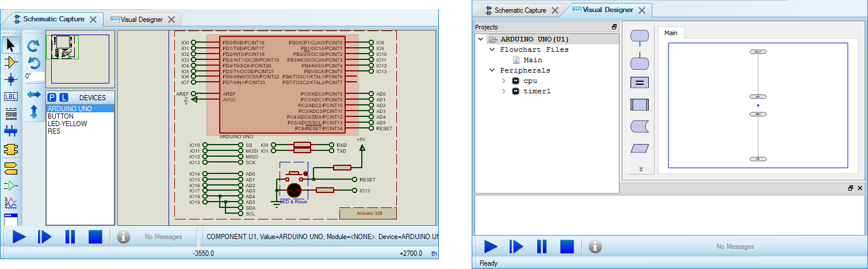Image resolution: width=868 pixels, height=269 pixels.
Task: Pick the Assignment Block flowchart shape
Action: click(x=640, y=82)
